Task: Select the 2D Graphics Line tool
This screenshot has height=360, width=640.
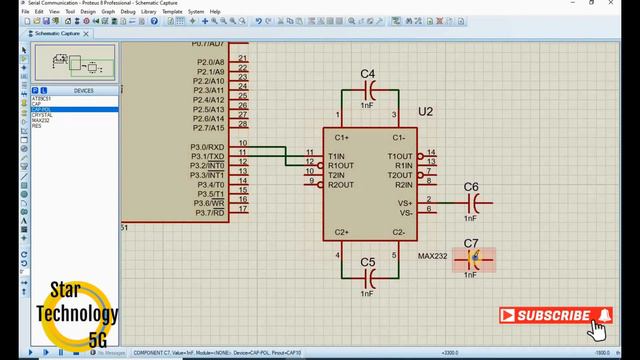Action: (24, 176)
